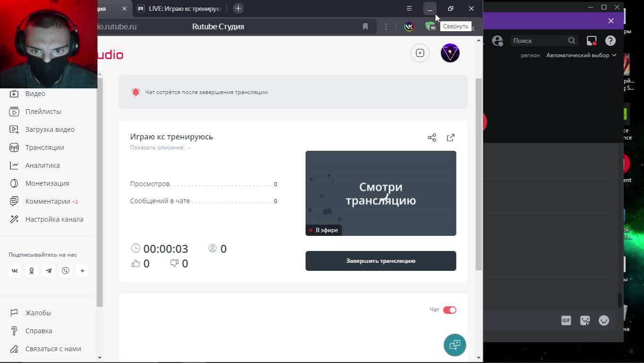Open a new browser tab
Viewport: 644px width, 363px height.
(x=238, y=9)
